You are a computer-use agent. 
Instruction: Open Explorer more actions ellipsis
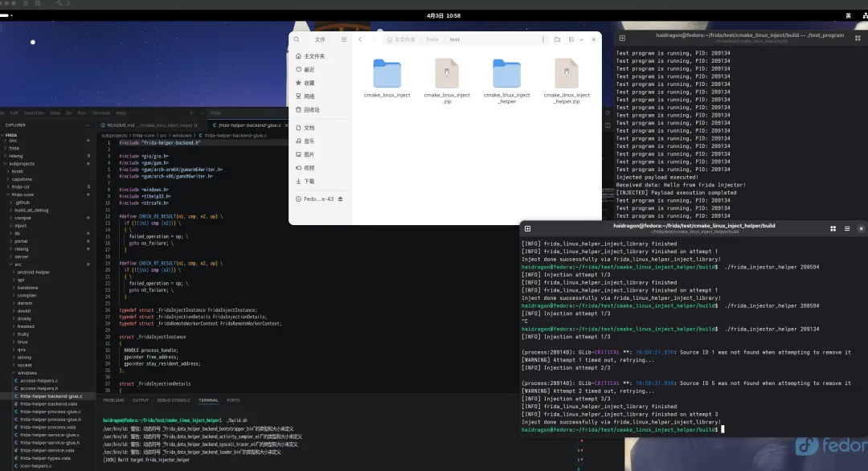click(x=88, y=125)
